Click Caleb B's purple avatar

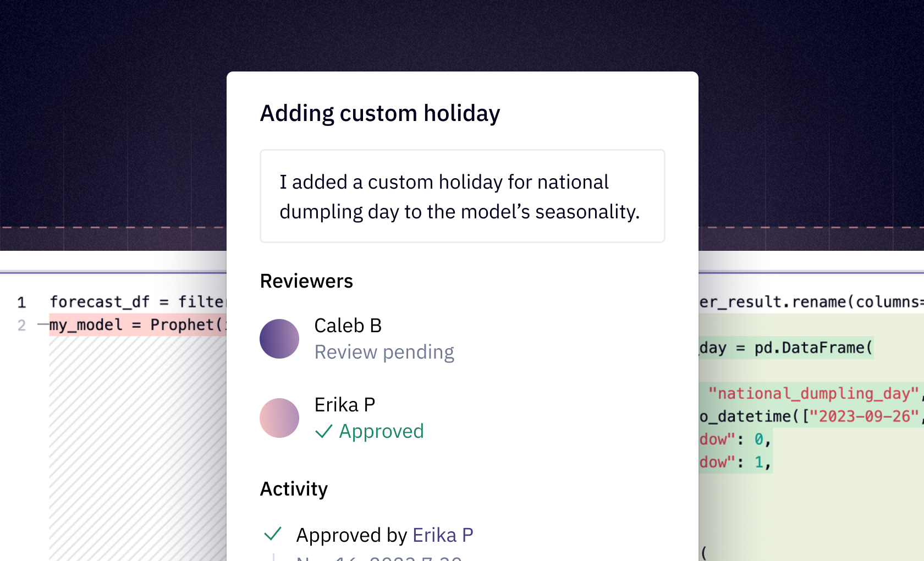[279, 339]
